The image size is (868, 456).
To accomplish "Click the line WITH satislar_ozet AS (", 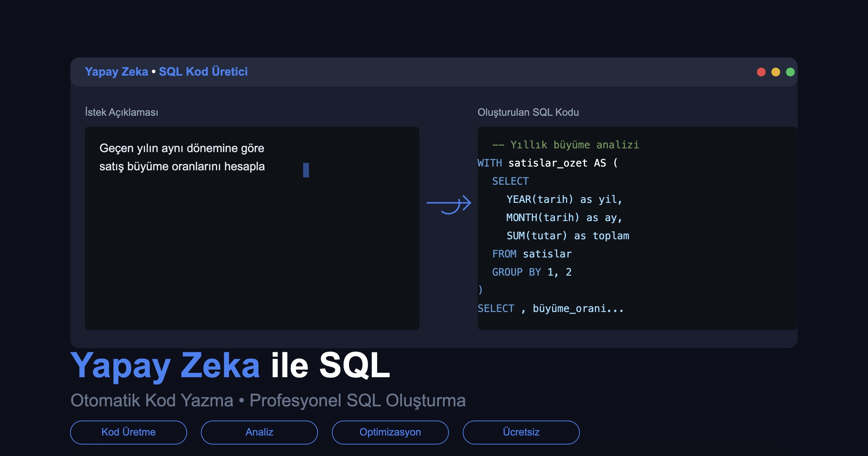I will click(x=548, y=163).
